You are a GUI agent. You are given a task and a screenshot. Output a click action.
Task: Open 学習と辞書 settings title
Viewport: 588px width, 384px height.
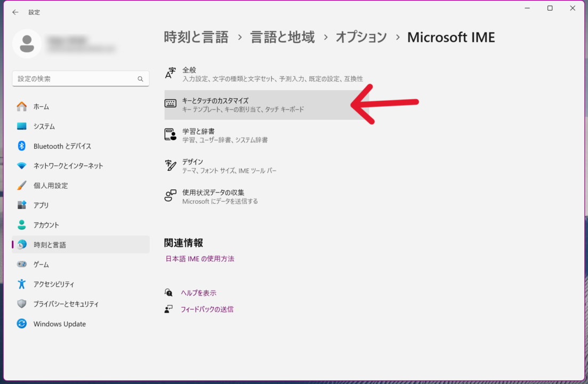[x=198, y=131]
